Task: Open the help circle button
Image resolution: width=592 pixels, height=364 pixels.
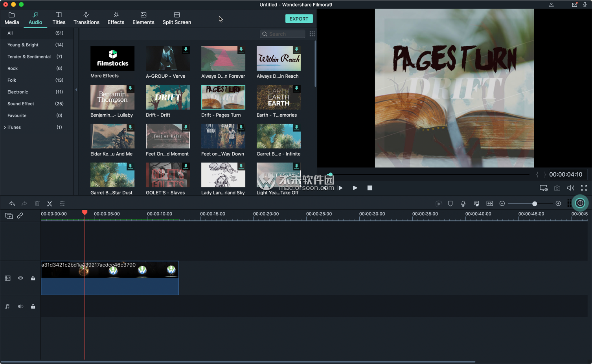Action: pos(580,203)
